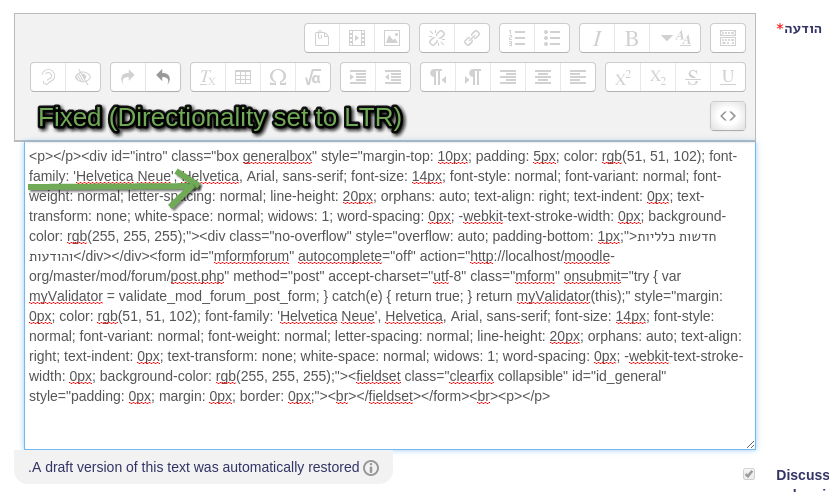Screen dimensions: 829x492
Task: Click 'id_general' text in the fieldset tag
Action: (x=630, y=376)
